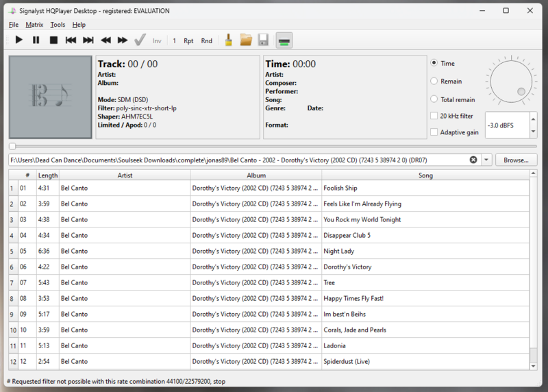Clear the playlist with broom icon

coord(228,40)
